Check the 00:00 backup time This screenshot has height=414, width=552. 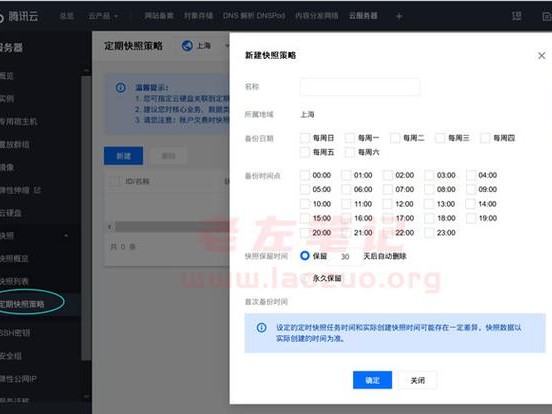point(305,175)
